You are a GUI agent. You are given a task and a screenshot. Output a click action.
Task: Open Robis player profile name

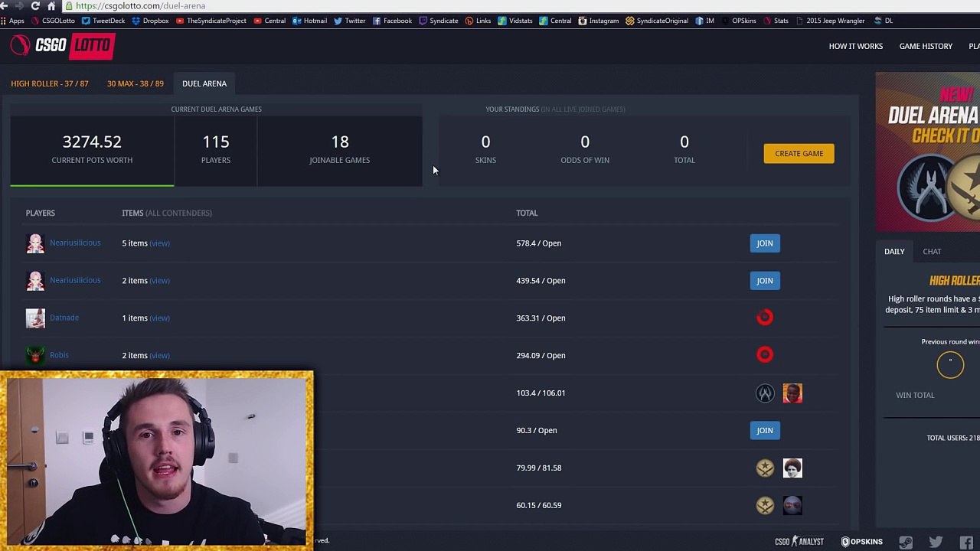pyautogui.click(x=59, y=355)
